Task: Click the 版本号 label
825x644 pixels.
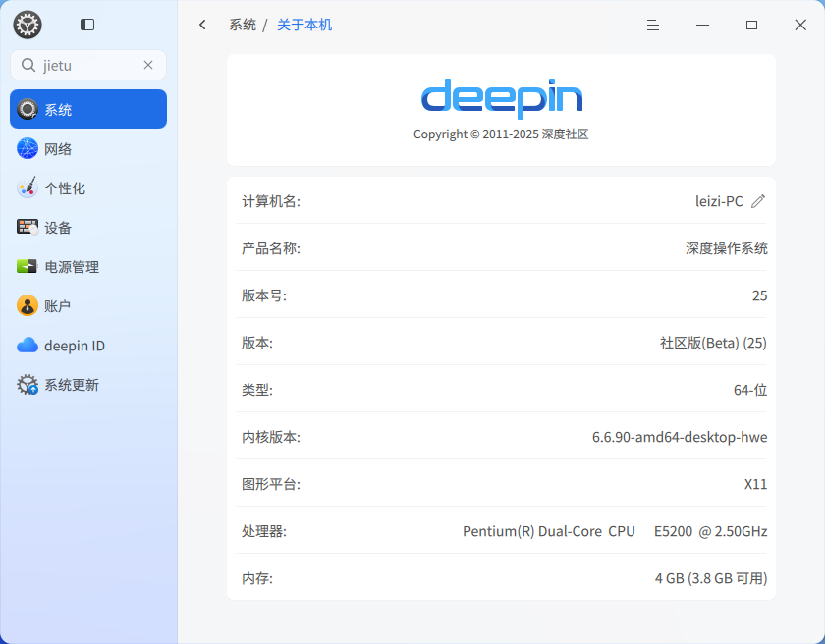Action: pyautogui.click(x=264, y=295)
